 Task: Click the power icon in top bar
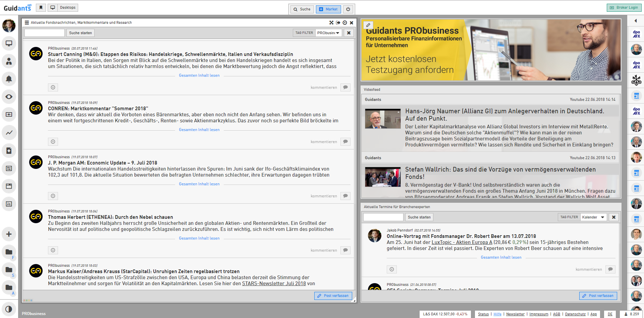[x=348, y=9]
